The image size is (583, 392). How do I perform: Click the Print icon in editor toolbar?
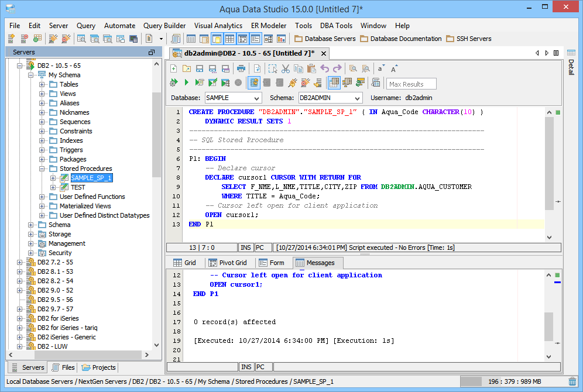pos(240,68)
